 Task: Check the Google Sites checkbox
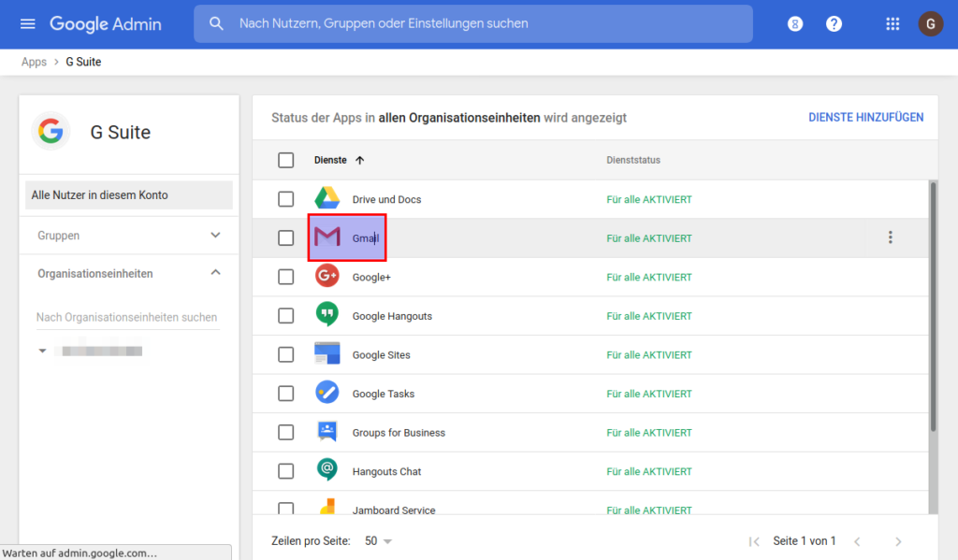tap(286, 355)
